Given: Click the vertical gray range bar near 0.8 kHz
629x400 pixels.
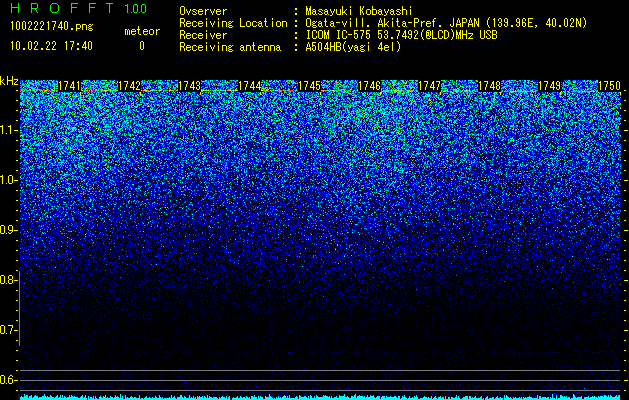Looking at the screenshot, I should (19, 308).
